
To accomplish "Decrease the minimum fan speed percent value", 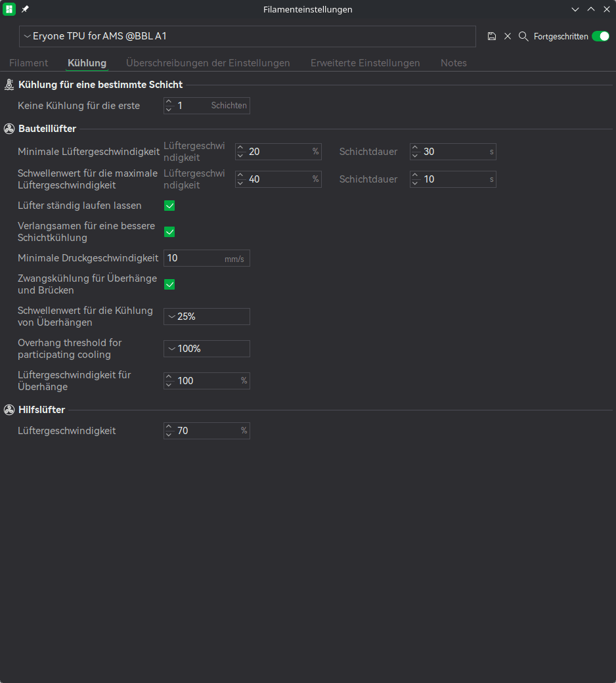I will pyautogui.click(x=240, y=156).
